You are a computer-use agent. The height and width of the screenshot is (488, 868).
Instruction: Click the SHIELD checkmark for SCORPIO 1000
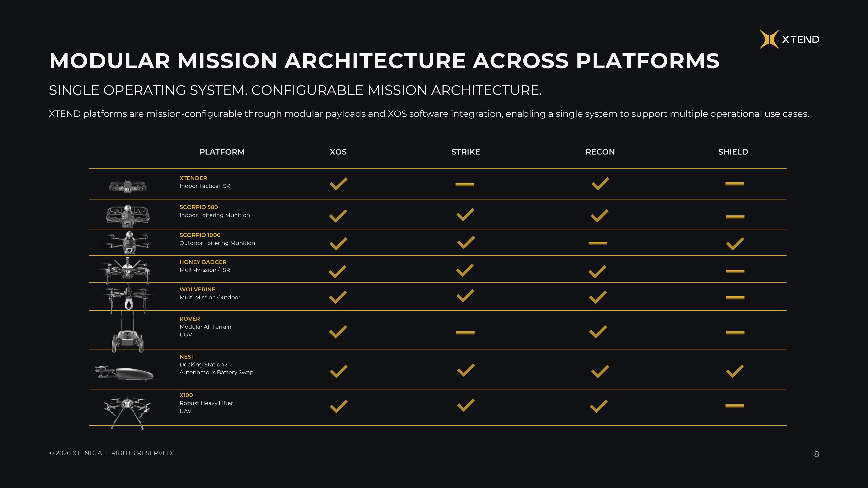(x=735, y=244)
